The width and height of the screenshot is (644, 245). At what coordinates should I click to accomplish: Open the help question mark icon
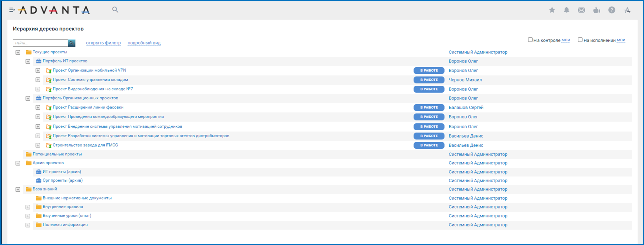coord(612,10)
